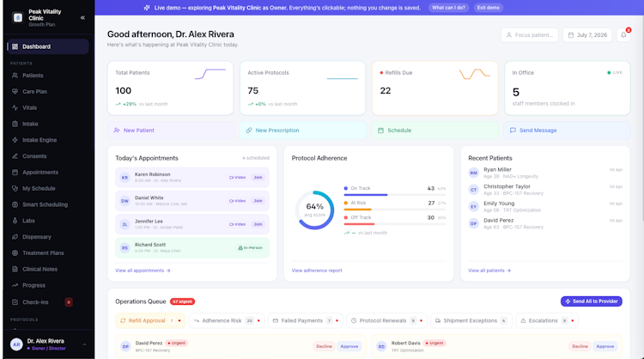The image size is (644, 359).
Task: Open the Focus patient selector
Action: point(530,35)
